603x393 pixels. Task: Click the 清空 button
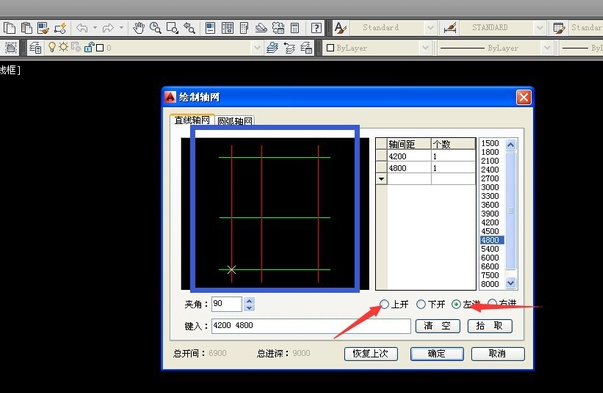(x=438, y=326)
